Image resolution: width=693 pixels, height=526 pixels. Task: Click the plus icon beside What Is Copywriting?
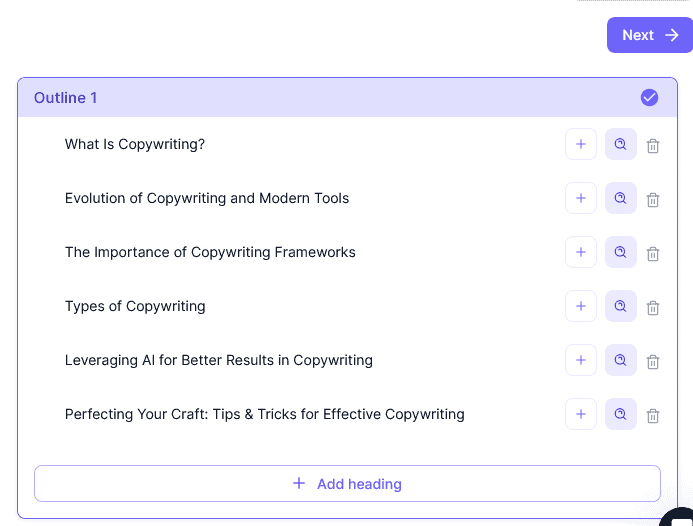click(x=581, y=144)
